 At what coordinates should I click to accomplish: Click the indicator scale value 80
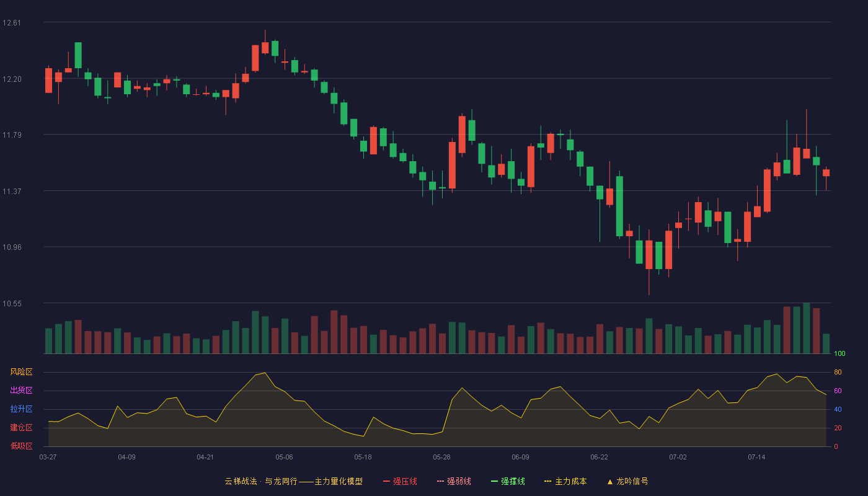838,372
